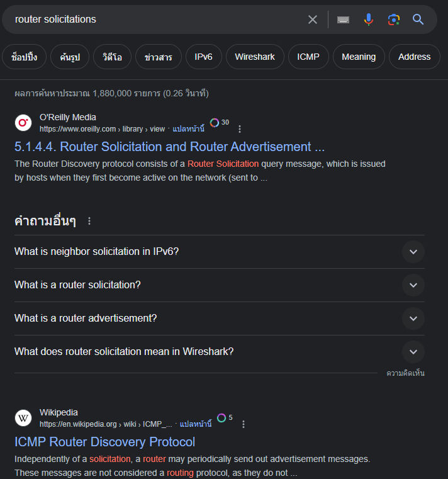
Task: Select the Wireshark filter chip
Action: (255, 57)
